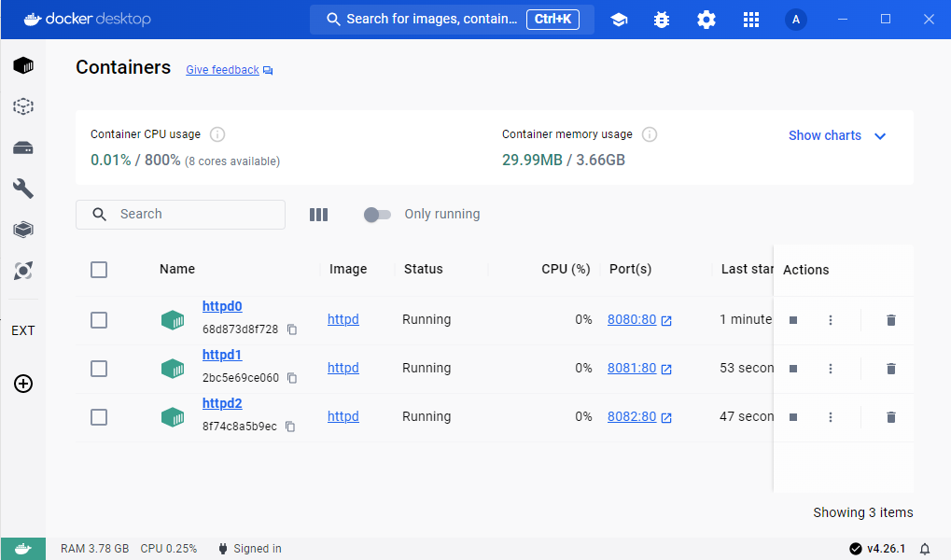
Task: Open the apps grid icon in header
Action: [x=751, y=20]
